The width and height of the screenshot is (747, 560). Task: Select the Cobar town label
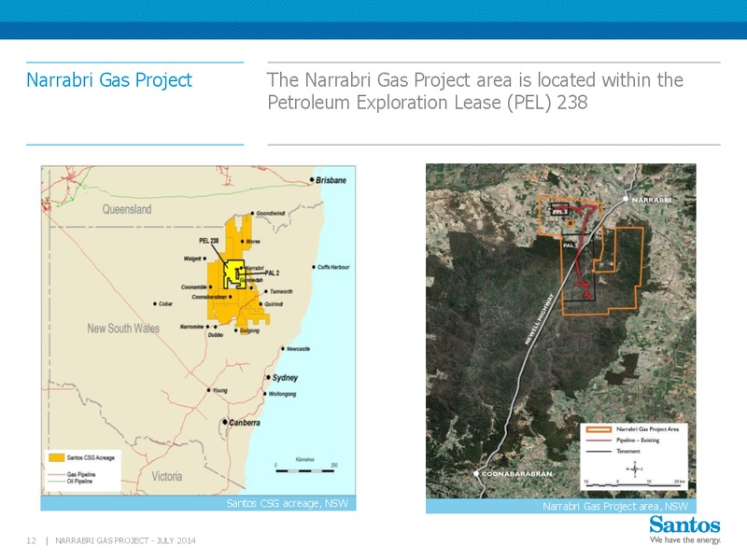[x=166, y=304]
